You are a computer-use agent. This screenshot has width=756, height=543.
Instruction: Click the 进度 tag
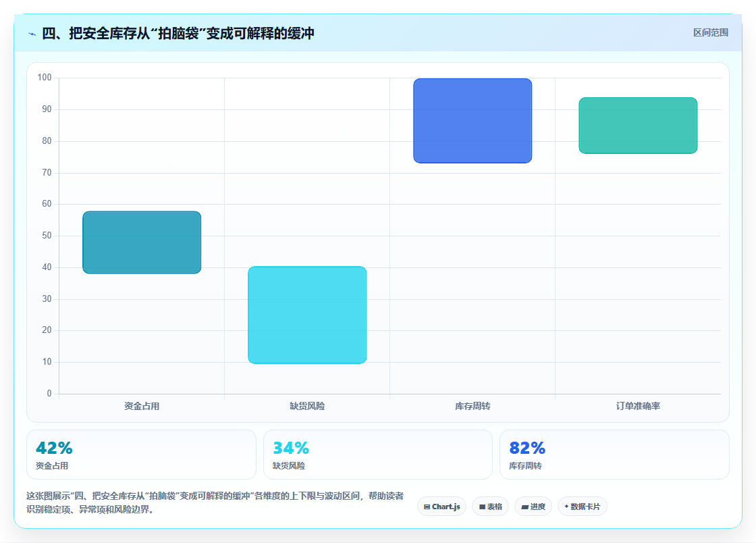[533, 507]
